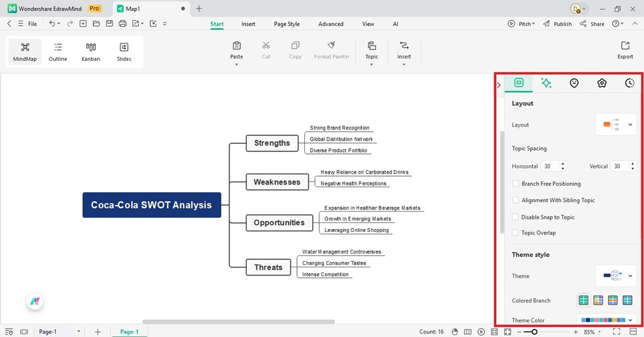
Task: Open the View ribbon tab
Action: pyautogui.click(x=368, y=24)
